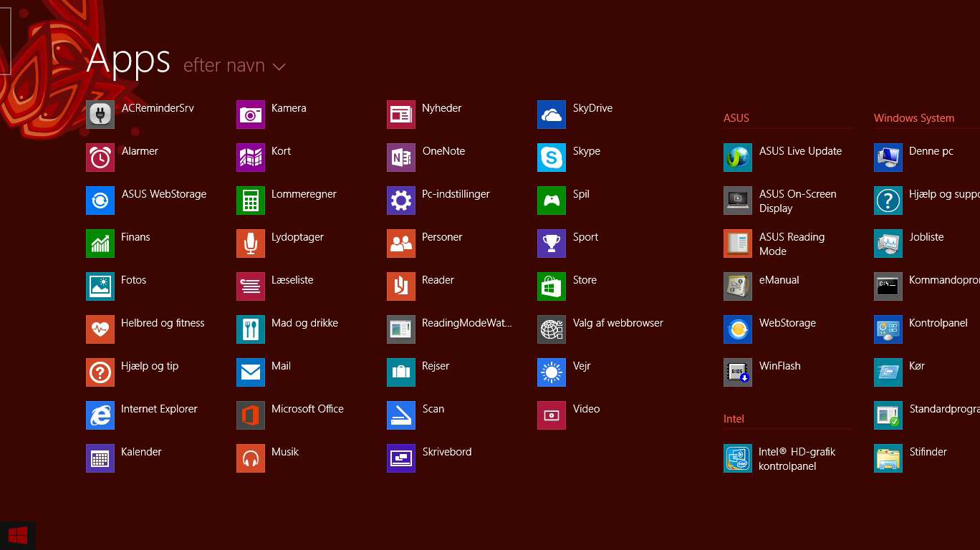Open the Mad og drikke icon

click(251, 329)
